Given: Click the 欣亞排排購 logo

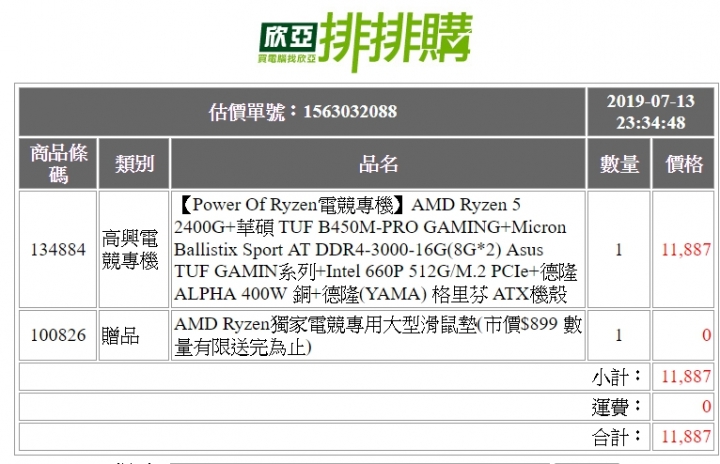Looking at the screenshot, I should (x=365, y=40).
